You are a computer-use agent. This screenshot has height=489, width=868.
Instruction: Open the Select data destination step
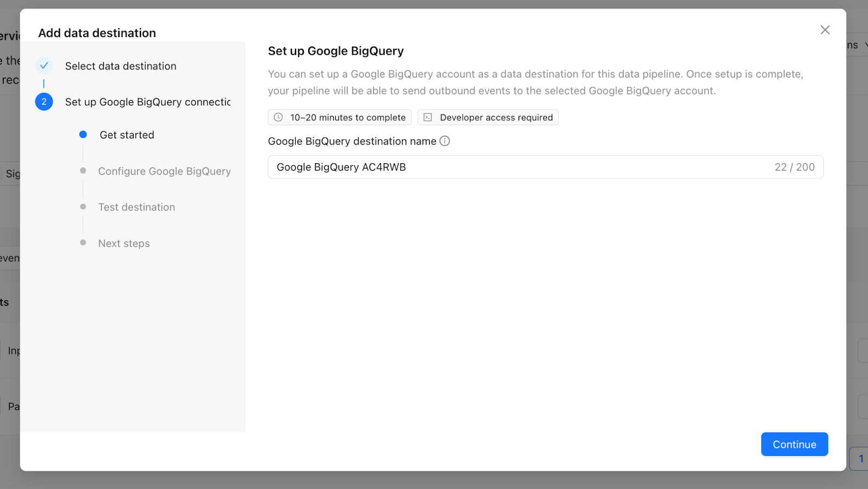coord(120,66)
